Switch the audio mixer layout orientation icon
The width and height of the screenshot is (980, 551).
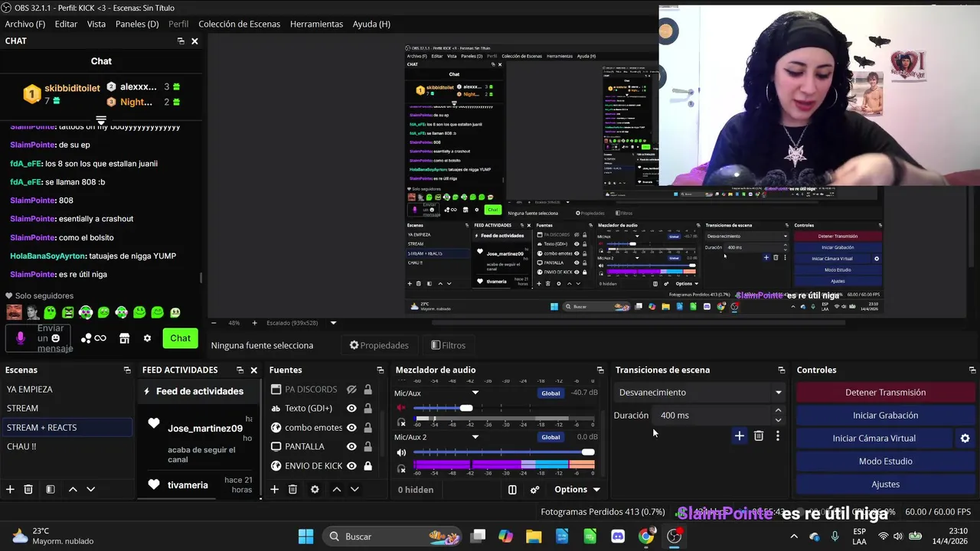pos(512,490)
